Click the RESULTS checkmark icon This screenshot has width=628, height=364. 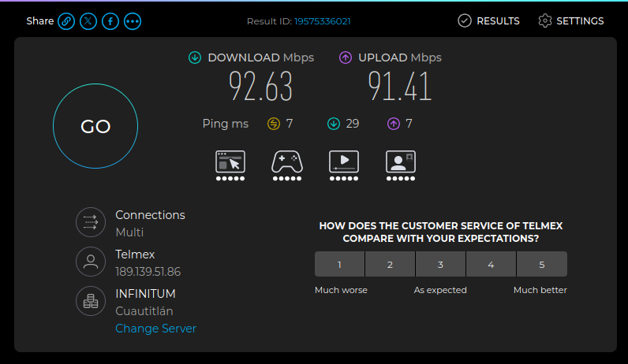click(x=465, y=20)
